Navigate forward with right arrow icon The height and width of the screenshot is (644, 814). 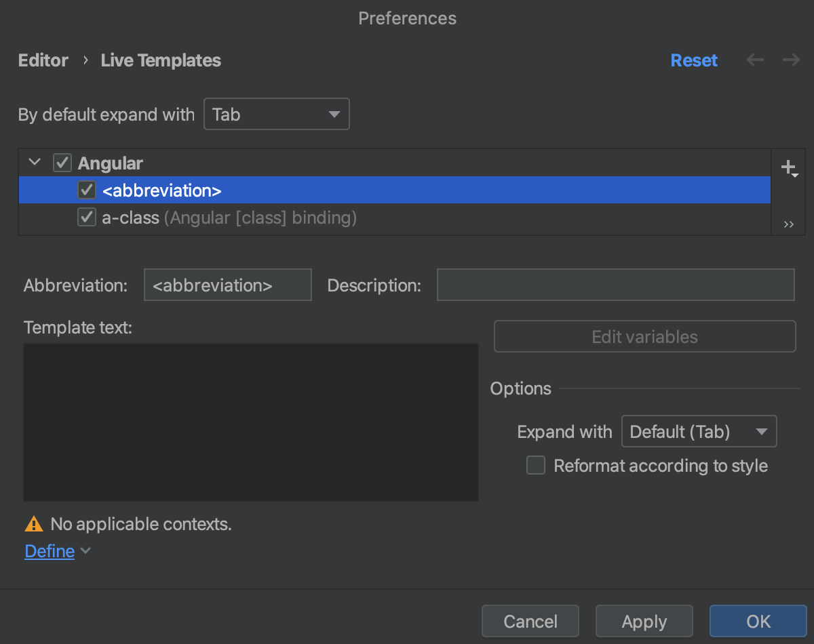791,60
